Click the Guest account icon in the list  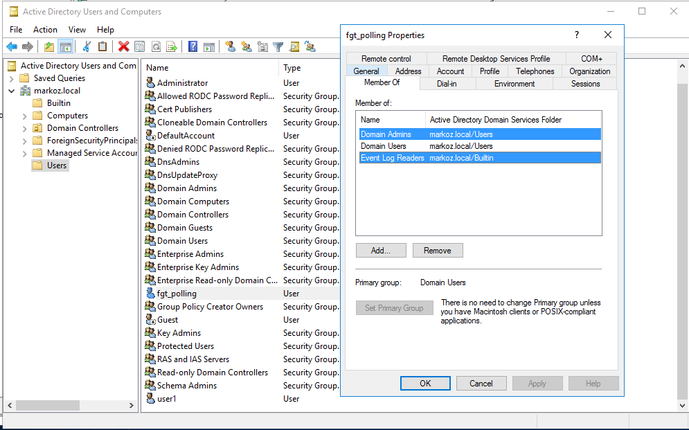tap(150, 319)
